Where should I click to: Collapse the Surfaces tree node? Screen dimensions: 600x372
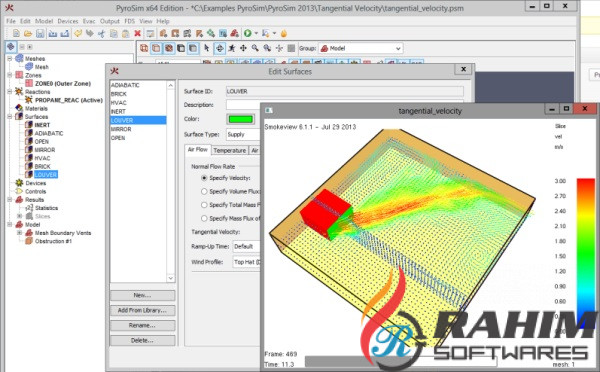(x=10, y=117)
